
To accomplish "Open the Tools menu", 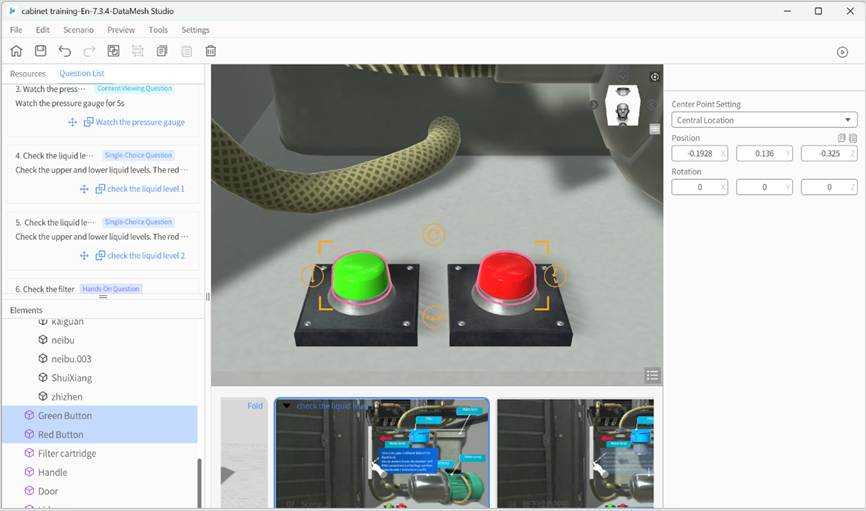I will (x=158, y=30).
